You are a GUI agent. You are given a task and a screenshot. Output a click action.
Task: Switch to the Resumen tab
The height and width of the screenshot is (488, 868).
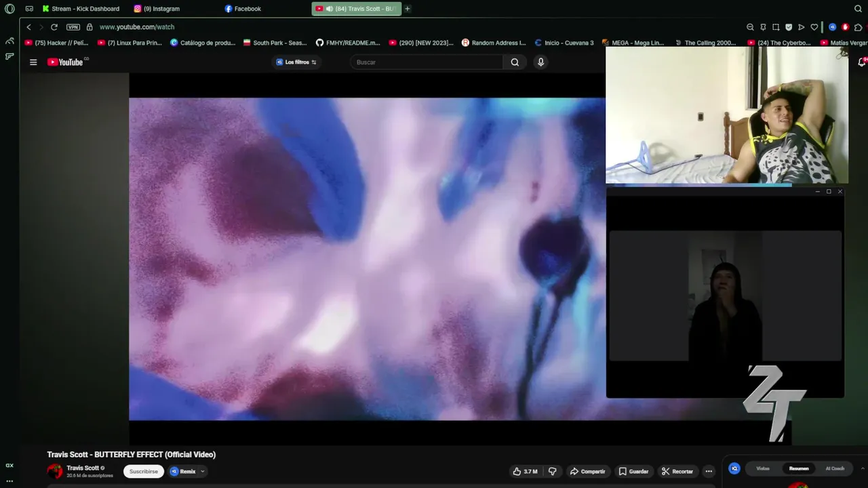click(x=799, y=468)
